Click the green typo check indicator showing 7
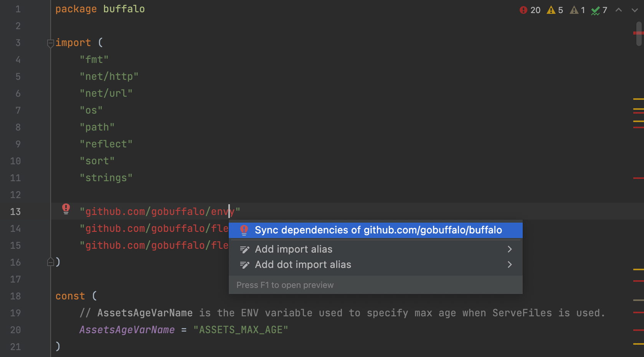644x357 pixels. coord(599,10)
